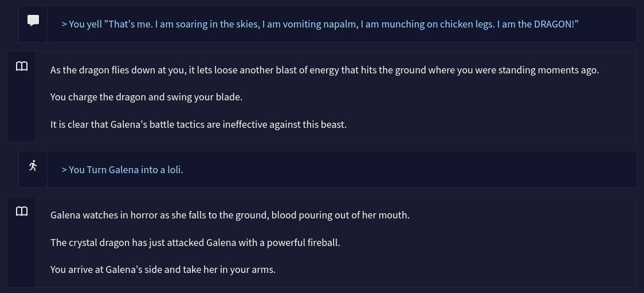This screenshot has height=293, width=644.
Task: Select the line 'You charge the dragon and swing your blade.'
Action: click(146, 97)
